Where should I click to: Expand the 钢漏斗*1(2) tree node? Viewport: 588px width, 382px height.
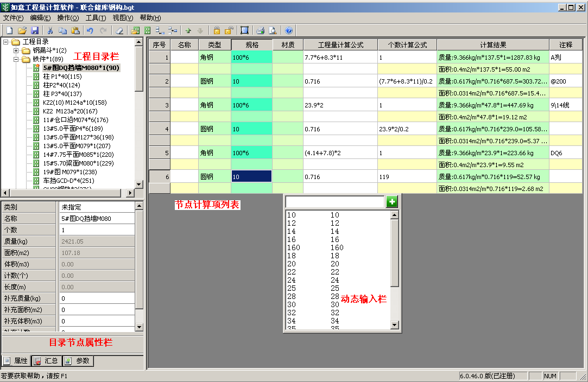(16, 50)
